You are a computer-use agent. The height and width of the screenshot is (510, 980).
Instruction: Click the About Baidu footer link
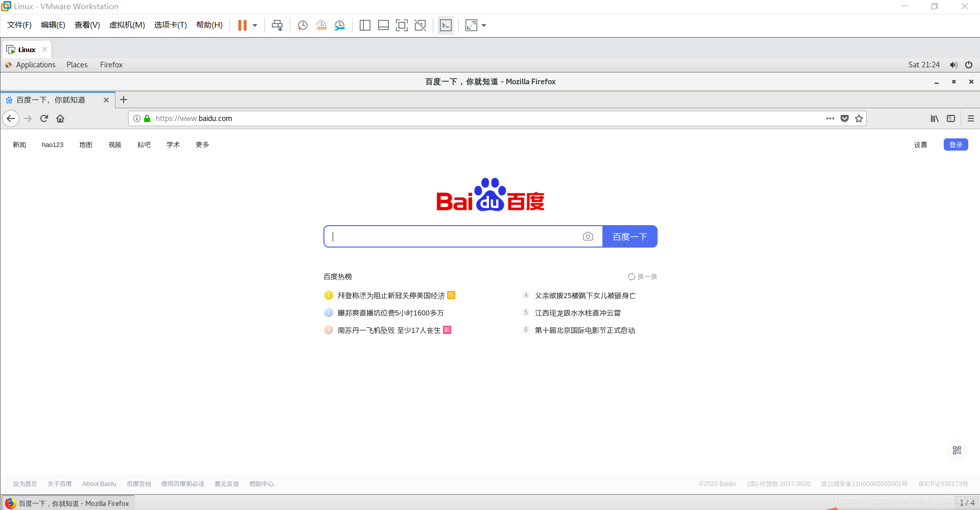[x=99, y=484]
